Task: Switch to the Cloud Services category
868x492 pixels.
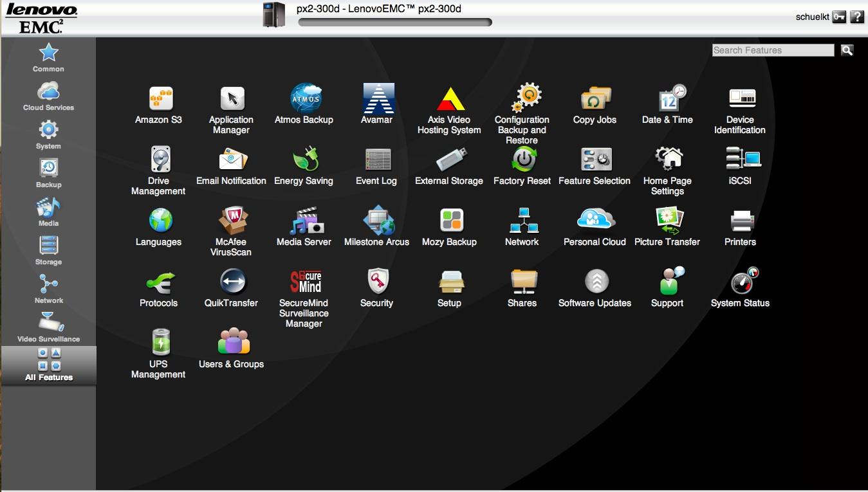Action: [49, 95]
